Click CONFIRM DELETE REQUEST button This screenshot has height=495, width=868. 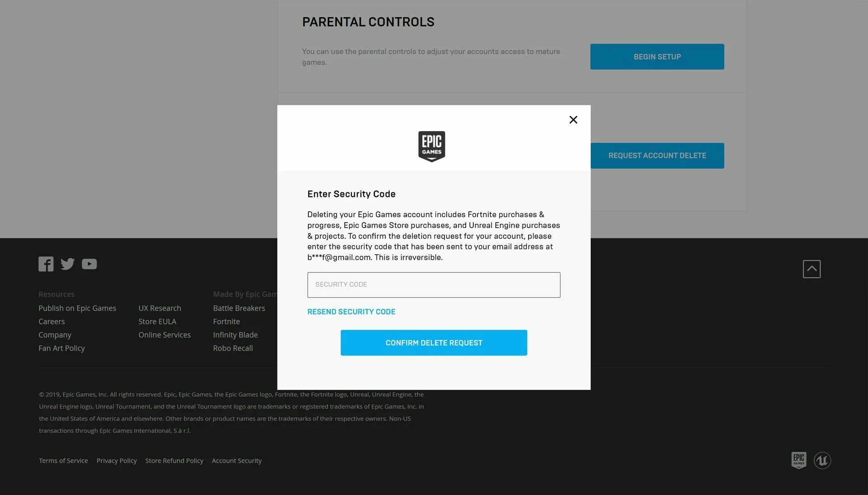point(434,343)
